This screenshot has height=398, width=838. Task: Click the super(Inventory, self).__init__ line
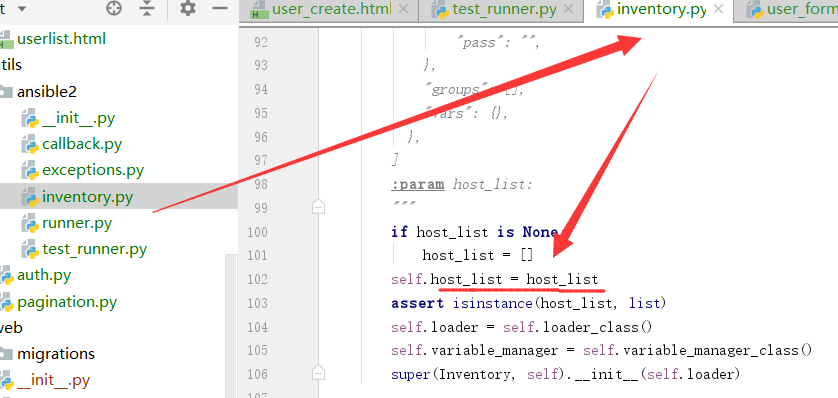[565, 374]
